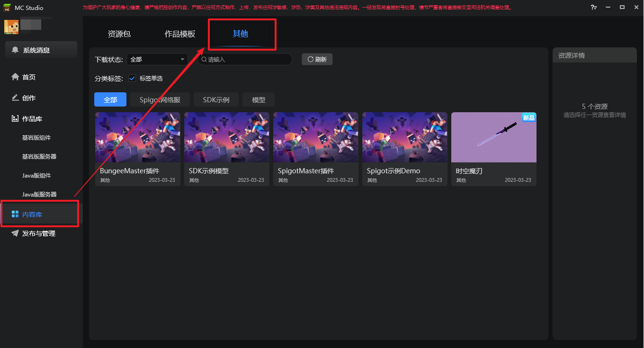Click the bell icon beside 系统消息
The height and width of the screenshot is (348, 644).
16,50
